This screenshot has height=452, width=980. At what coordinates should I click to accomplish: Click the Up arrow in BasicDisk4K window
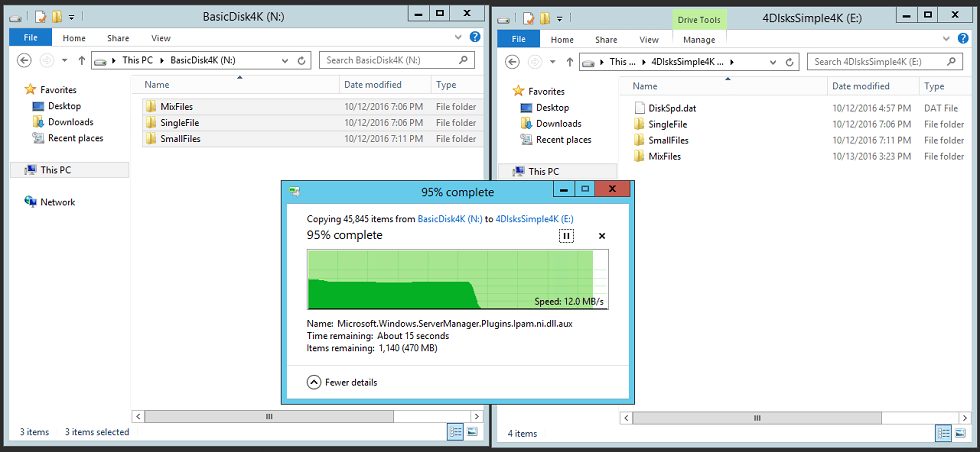[x=80, y=61]
